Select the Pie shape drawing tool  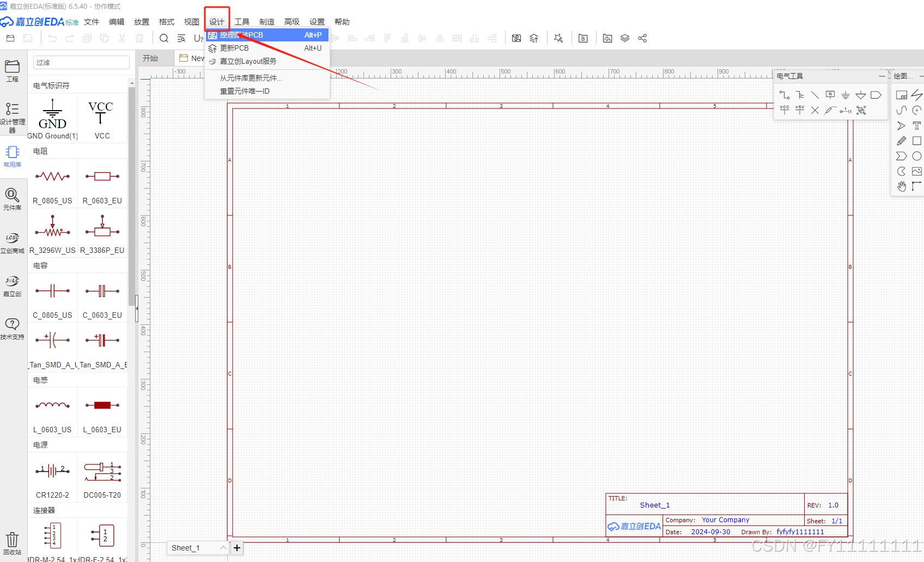[x=902, y=171]
